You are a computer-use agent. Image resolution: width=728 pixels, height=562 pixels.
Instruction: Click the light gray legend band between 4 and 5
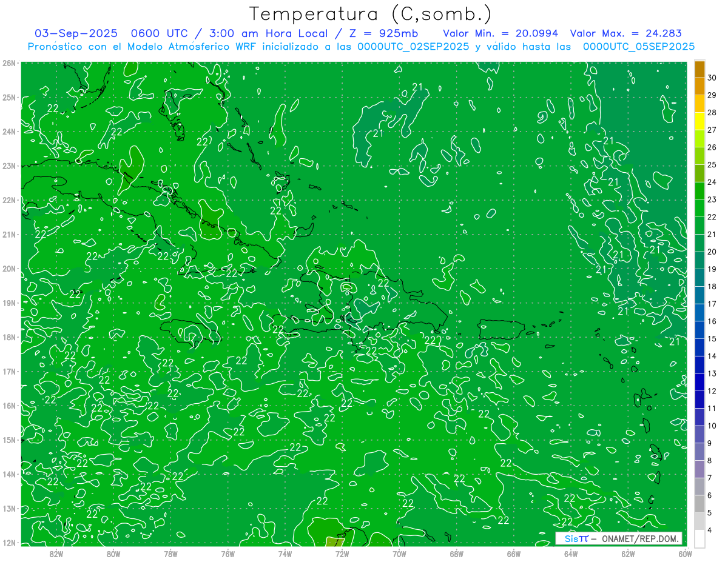tap(700, 521)
